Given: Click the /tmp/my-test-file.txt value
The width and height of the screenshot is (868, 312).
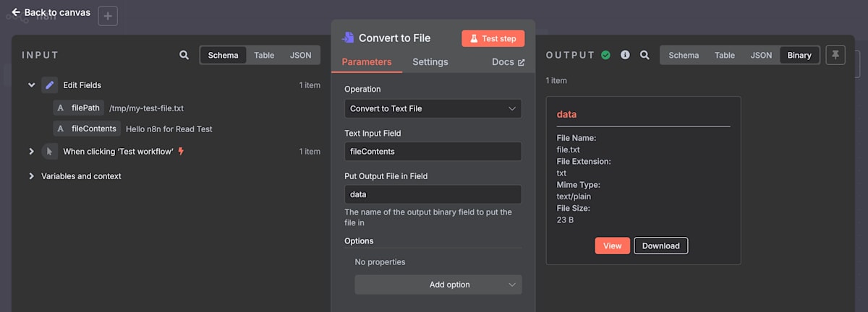Looking at the screenshot, I should [147, 108].
